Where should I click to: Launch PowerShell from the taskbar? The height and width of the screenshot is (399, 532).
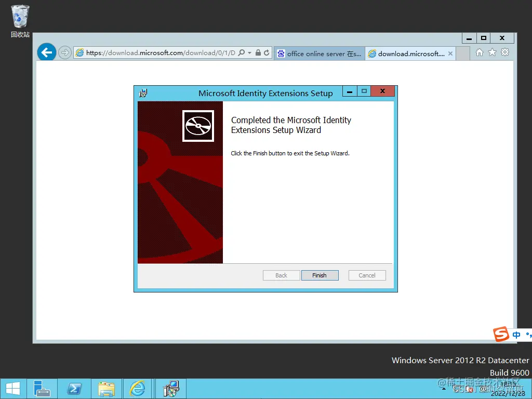pyautogui.click(x=74, y=389)
